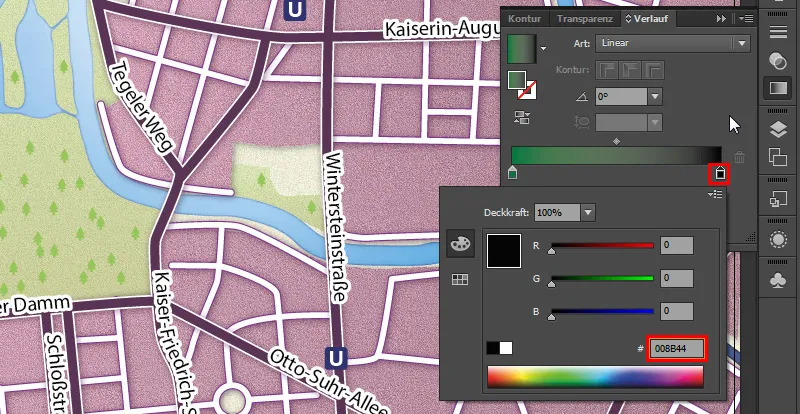Open the angle dropdown arrow
The image size is (800, 414).
click(x=655, y=96)
